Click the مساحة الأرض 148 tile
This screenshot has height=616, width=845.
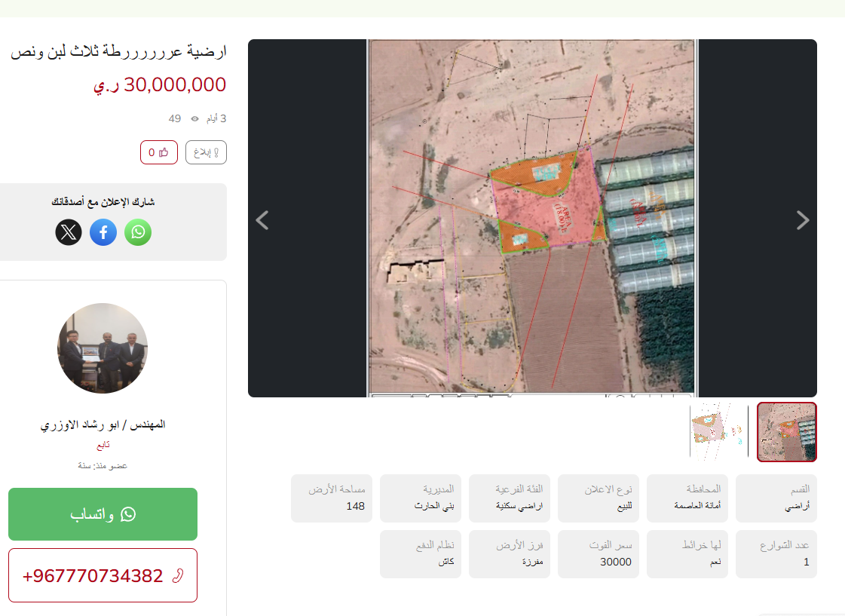pyautogui.click(x=332, y=498)
